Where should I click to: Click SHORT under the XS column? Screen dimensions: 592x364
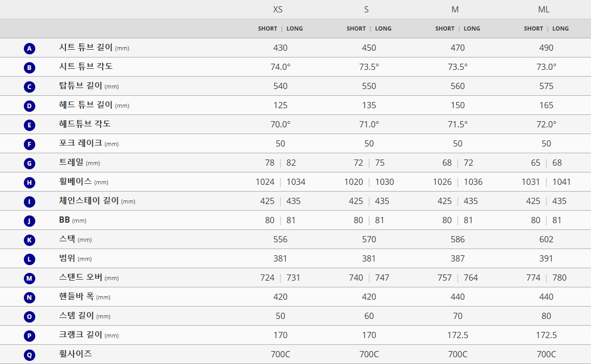click(x=267, y=28)
